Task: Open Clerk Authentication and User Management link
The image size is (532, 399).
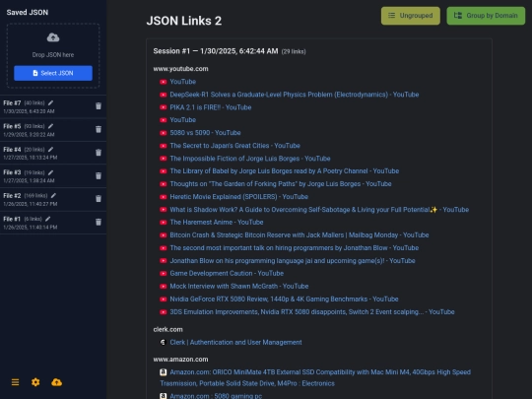Action: [235, 342]
